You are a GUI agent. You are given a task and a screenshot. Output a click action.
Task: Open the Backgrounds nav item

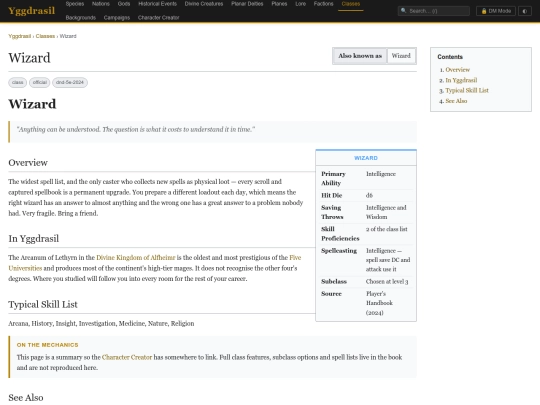pos(81,18)
